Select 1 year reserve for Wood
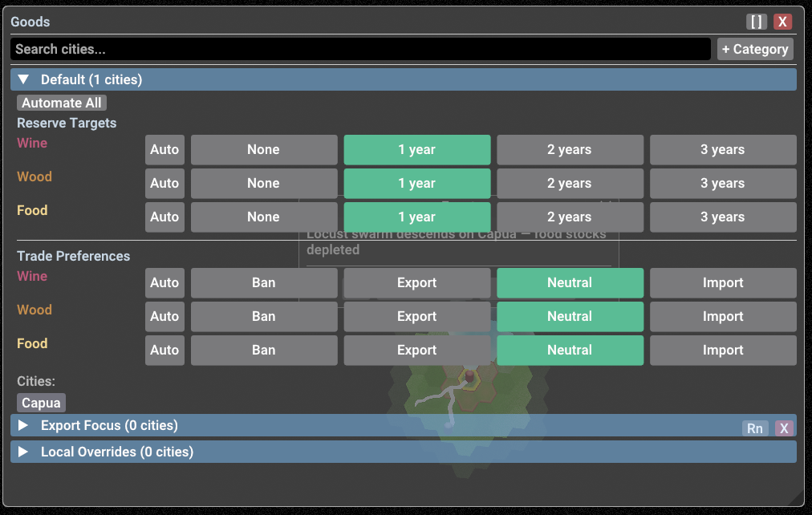 click(x=417, y=183)
